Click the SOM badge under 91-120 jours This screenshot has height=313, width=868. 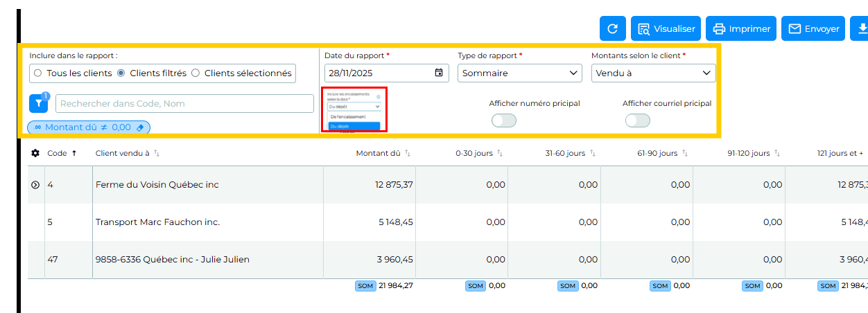pos(752,285)
